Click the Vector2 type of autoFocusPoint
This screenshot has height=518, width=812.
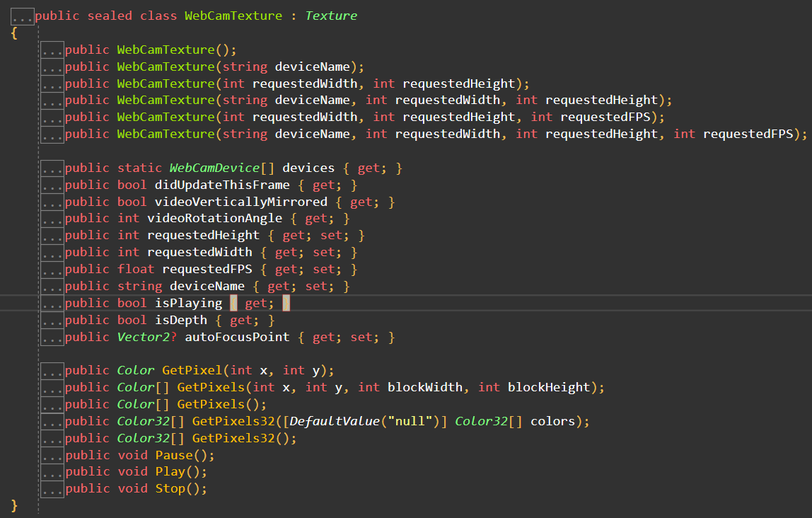point(144,338)
